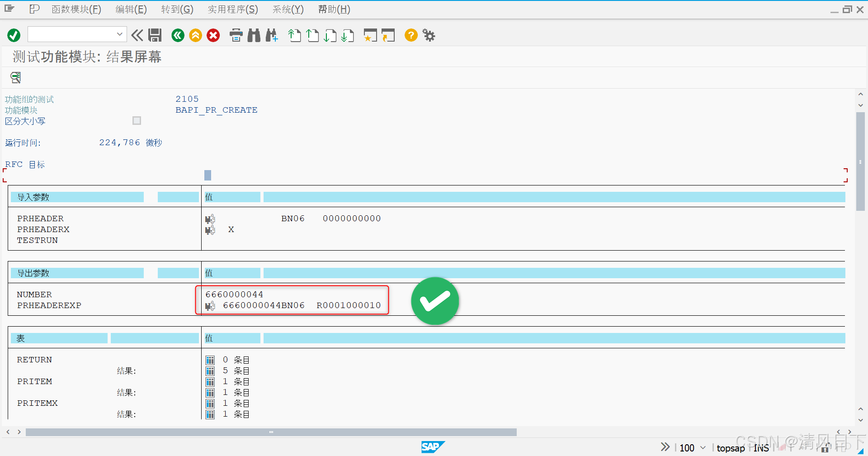The width and height of the screenshot is (868, 456).
Task: Click the Save icon in the toolbar
Action: point(155,35)
